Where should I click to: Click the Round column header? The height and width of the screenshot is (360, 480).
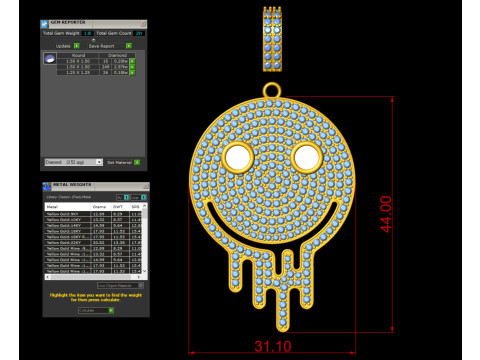pyautogui.click(x=78, y=55)
